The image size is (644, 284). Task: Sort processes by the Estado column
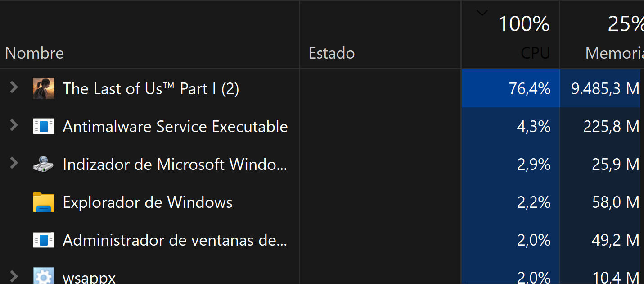tap(332, 53)
